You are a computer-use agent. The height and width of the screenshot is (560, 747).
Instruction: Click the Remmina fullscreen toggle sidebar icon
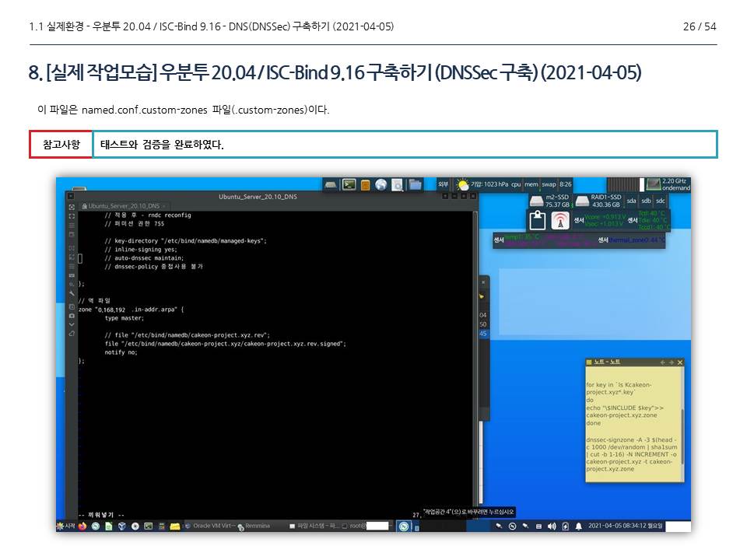[72, 215]
